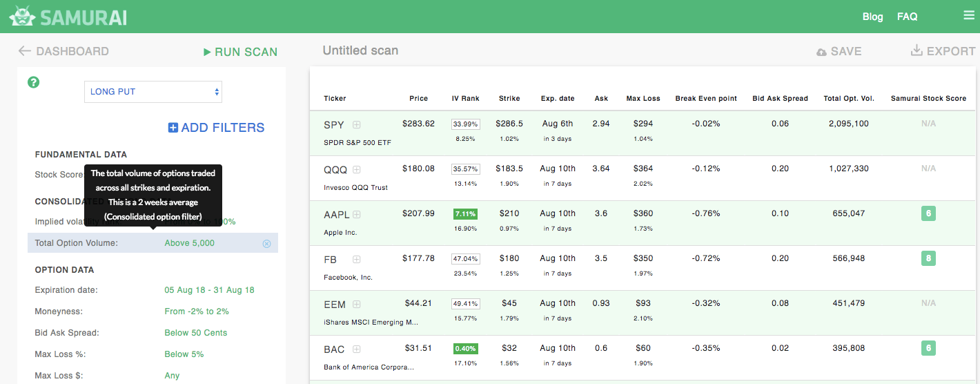Sort by Break Even point column
This screenshot has width=980, height=384.
point(706,98)
